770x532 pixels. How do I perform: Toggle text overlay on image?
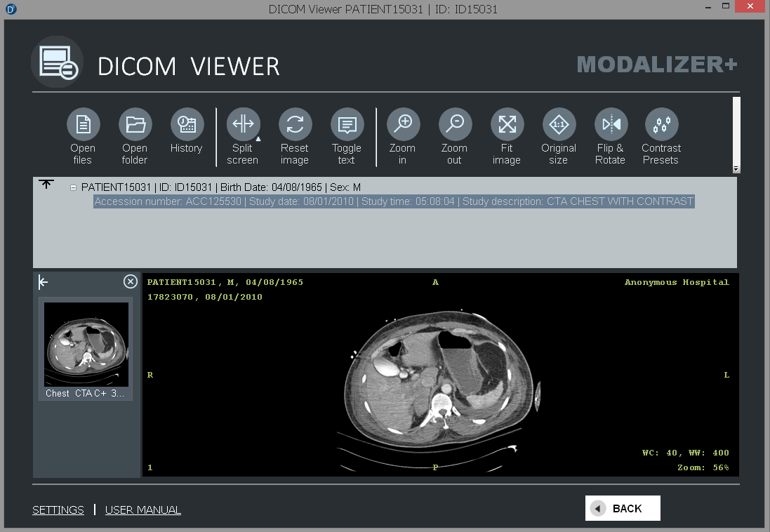coord(347,126)
